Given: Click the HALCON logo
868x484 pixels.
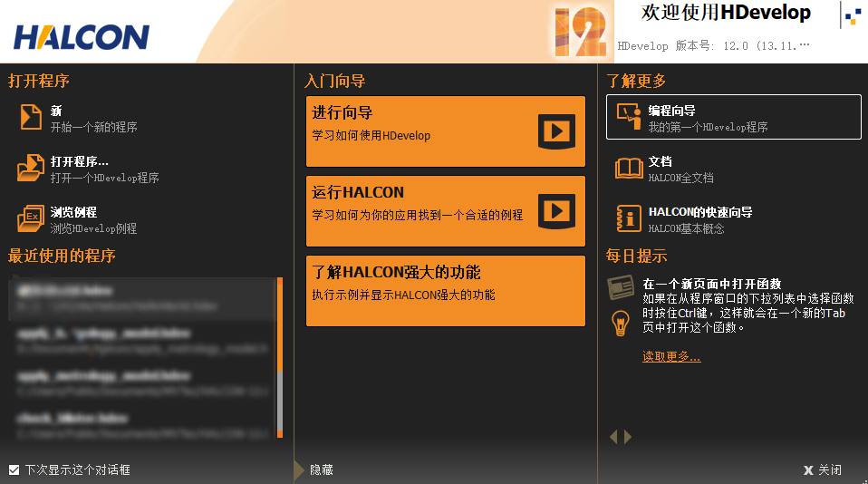Looking at the screenshot, I should [82, 37].
